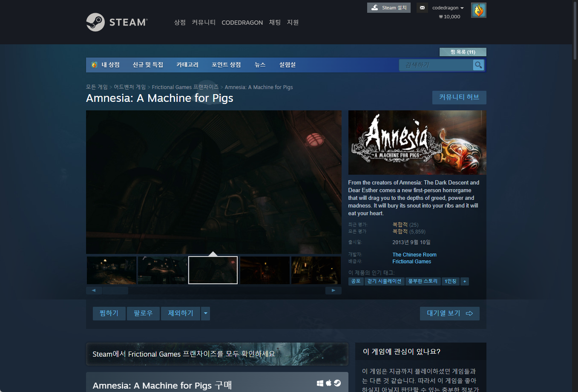Open the flame profile avatar
Screen dimensions: 578x392
click(479, 10)
